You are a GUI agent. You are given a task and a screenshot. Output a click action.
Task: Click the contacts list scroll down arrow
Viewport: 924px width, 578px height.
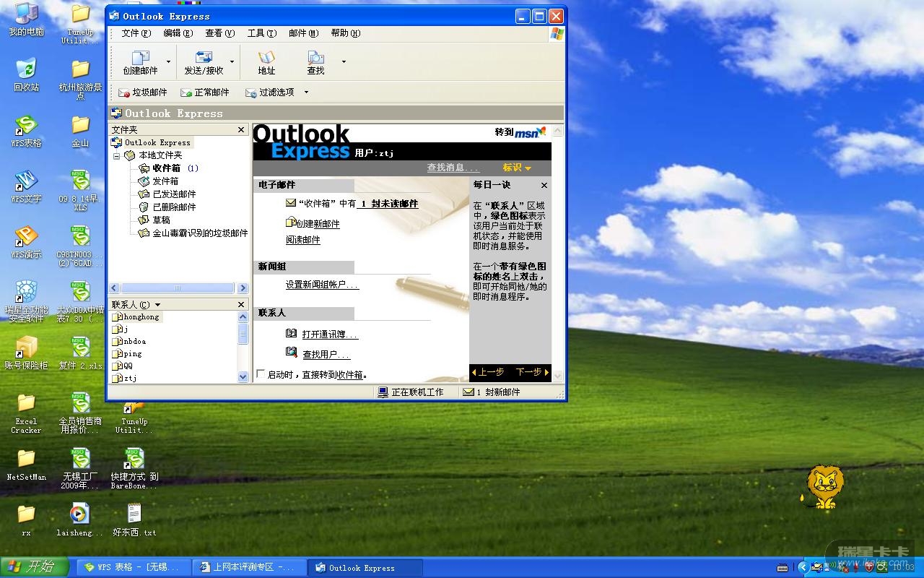(x=243, y=377)
